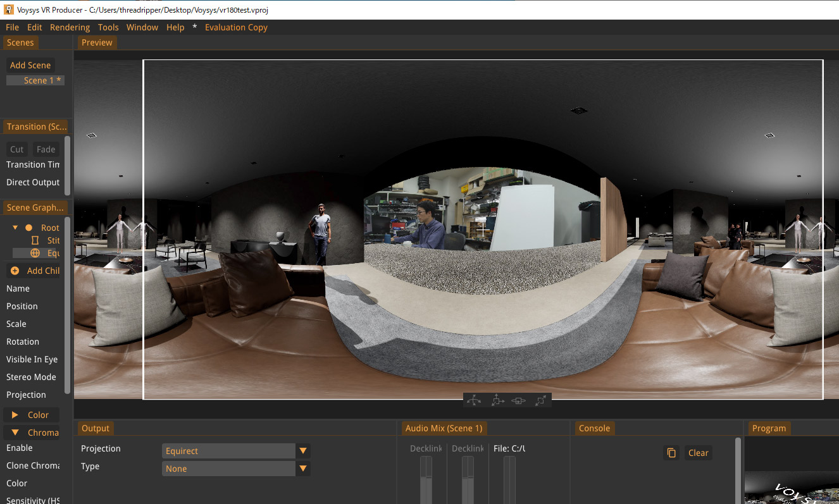Open the Tools menu

(108, 27)
